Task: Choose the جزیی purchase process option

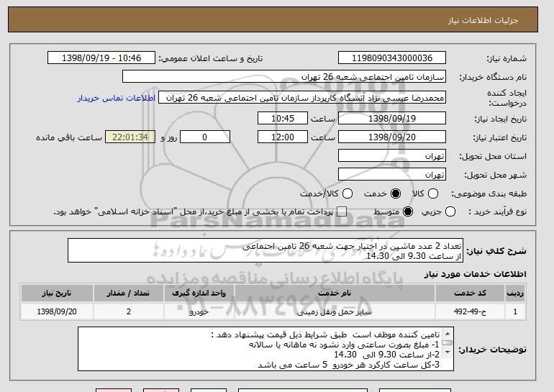Action: coord(450,211)
